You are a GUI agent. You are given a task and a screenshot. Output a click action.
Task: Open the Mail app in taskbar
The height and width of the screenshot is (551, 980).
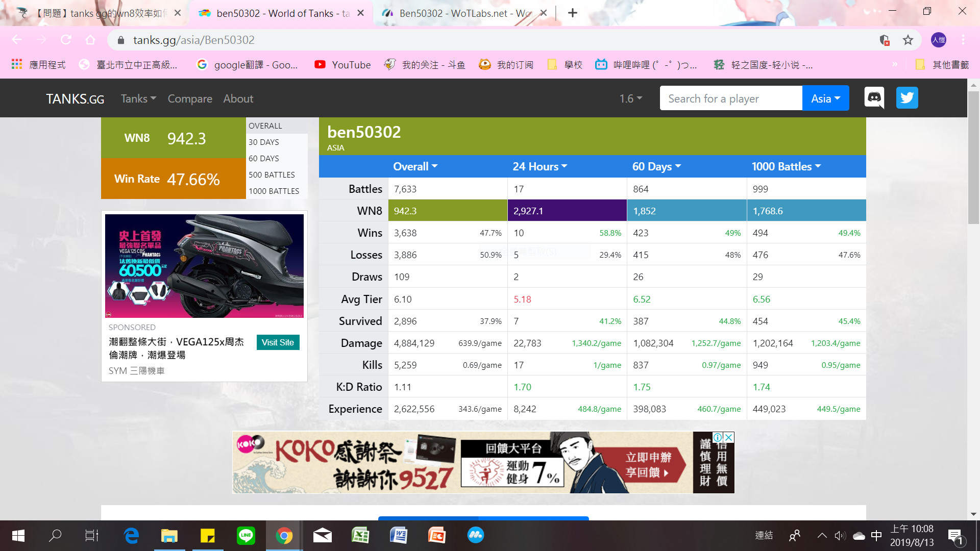click(322, 535)
